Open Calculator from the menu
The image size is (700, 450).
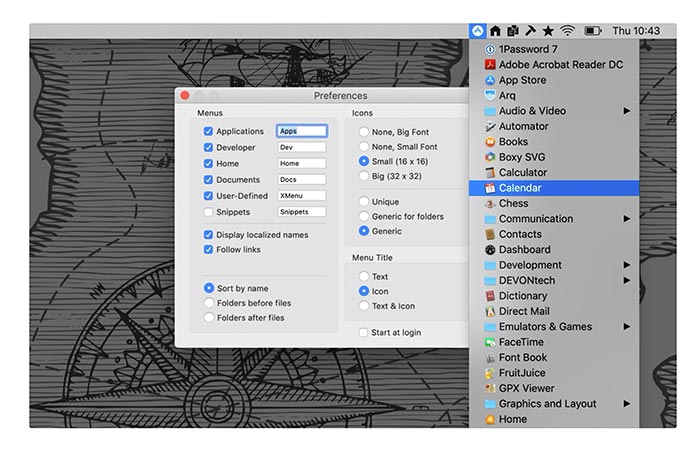click(x=554, y=172)
